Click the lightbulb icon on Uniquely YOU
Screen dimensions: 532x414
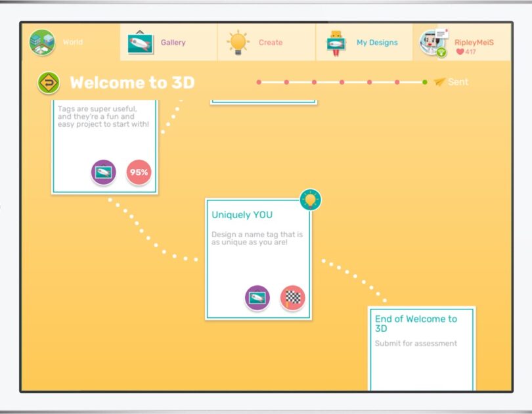(311, 200)
